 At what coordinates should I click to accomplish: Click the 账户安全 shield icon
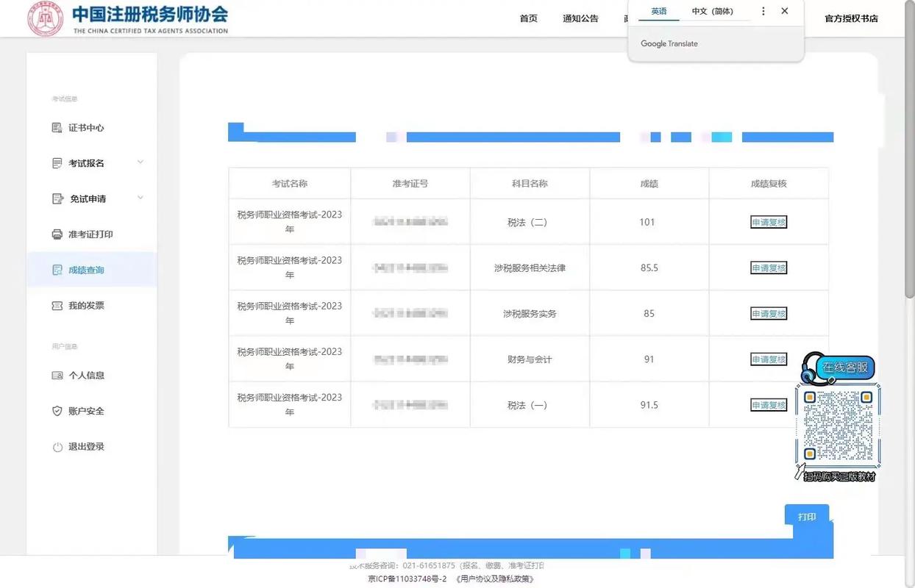[57, 410]
